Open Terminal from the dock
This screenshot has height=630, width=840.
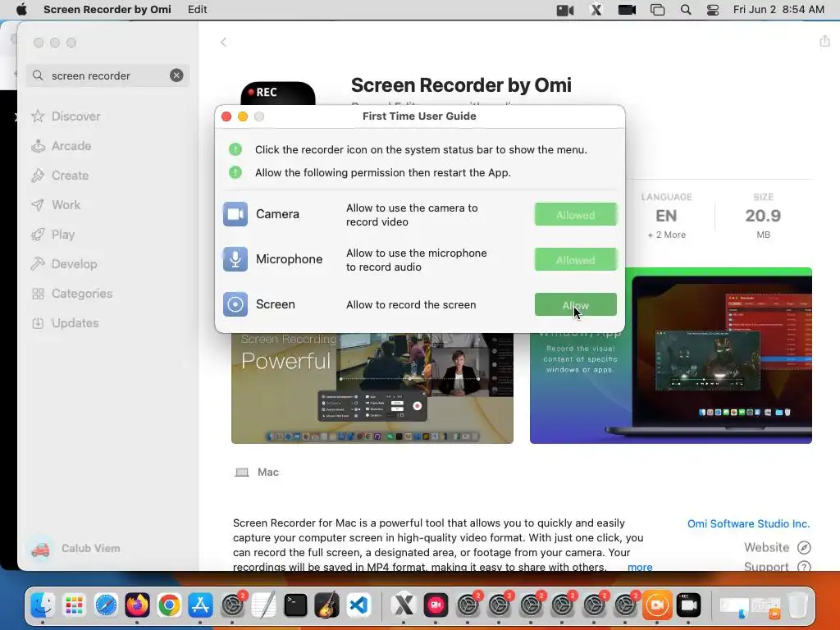(295, 605)
